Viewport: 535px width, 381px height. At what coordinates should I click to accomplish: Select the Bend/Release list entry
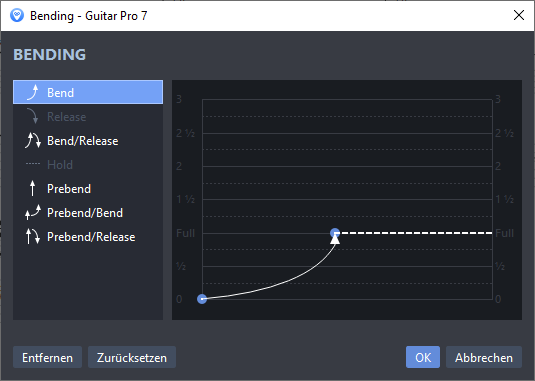[x=88, y=141]
